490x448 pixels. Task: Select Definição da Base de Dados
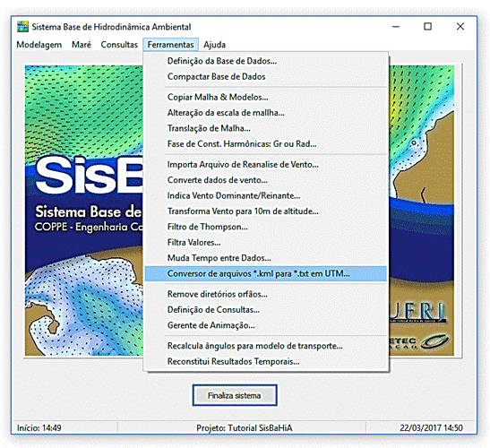click(266, 61)
